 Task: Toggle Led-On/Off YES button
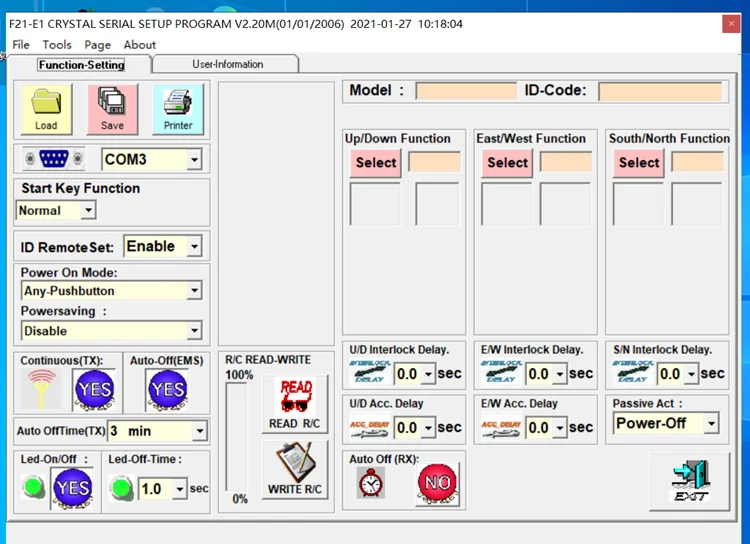coord(73,488)
